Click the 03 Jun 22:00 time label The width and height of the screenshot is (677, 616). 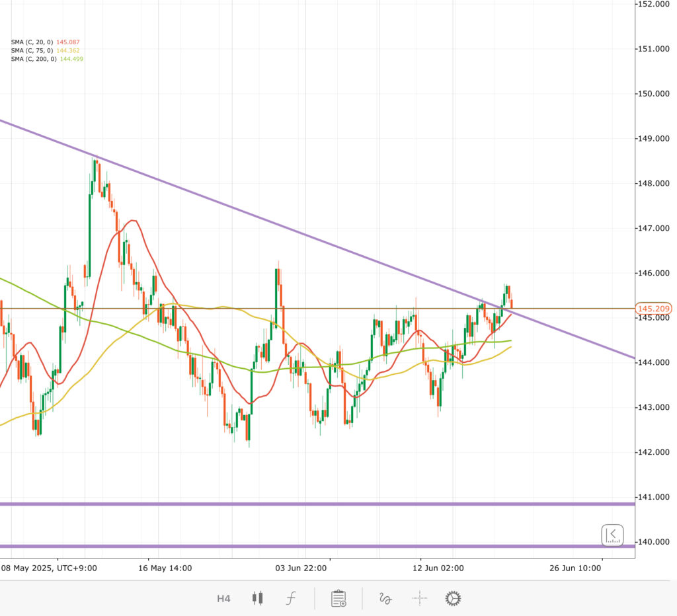(301, 568)
